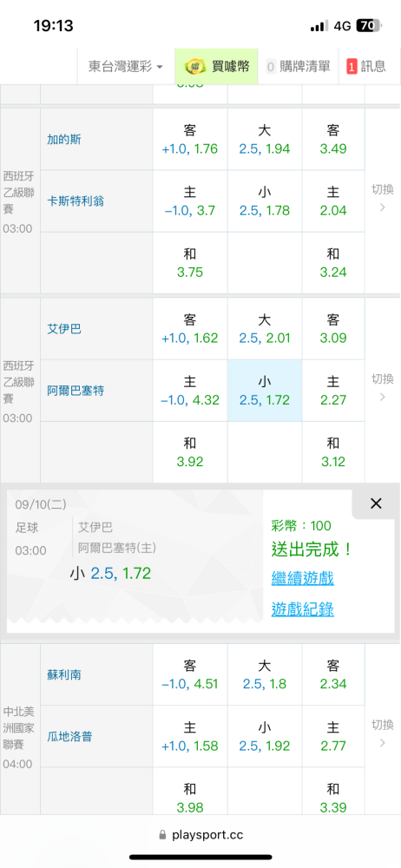The width and height of the screenshot is (401, 868).
Task: Click the lock icon beside playsport.cc
Action: pyautogui.click(x=163, y=834)
